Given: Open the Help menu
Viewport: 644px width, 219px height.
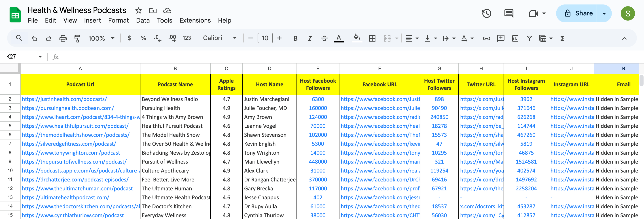Looking at the screenshot, I should [x=225, y=21].
